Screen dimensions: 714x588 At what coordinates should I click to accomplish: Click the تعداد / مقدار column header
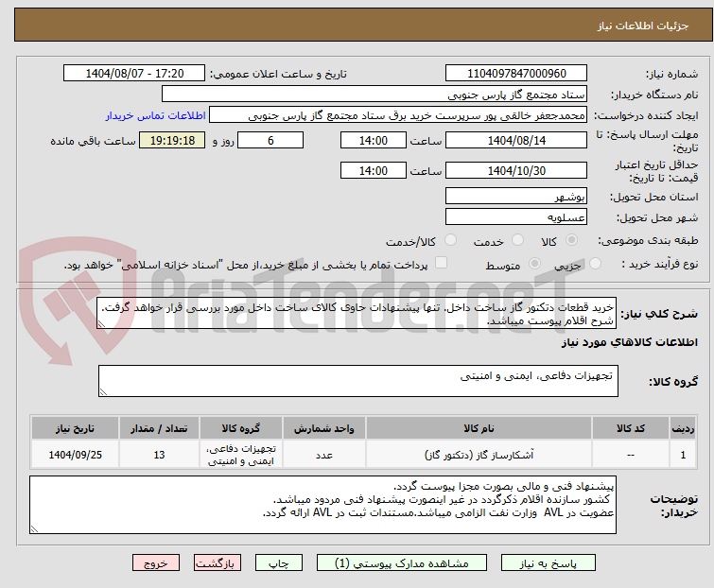coord(159,428)
